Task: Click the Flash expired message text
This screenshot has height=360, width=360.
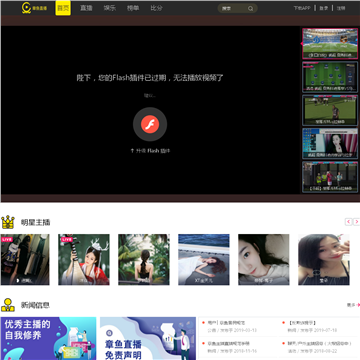Action: pos(150,78)
